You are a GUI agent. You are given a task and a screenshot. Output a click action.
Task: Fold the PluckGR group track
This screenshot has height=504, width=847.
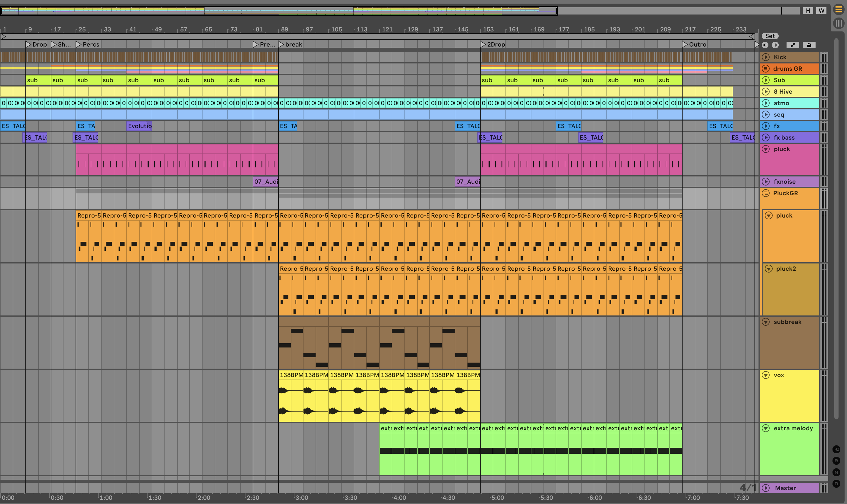(765, 193)
